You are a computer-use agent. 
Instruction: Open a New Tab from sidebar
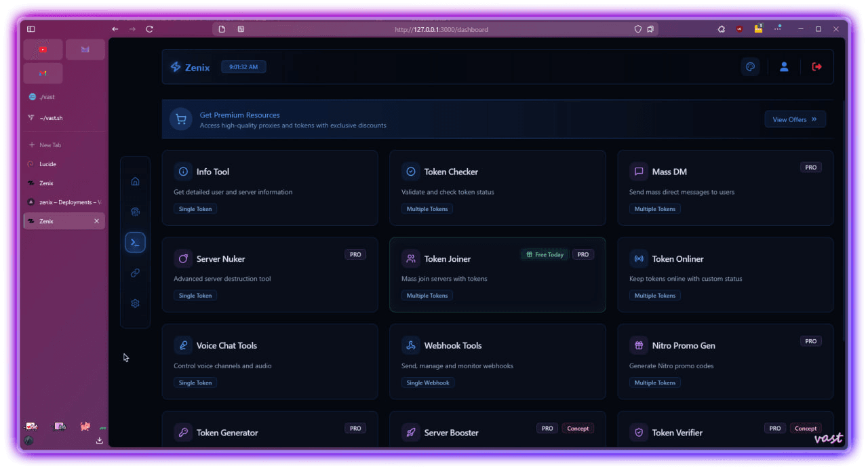coord(64,145)
